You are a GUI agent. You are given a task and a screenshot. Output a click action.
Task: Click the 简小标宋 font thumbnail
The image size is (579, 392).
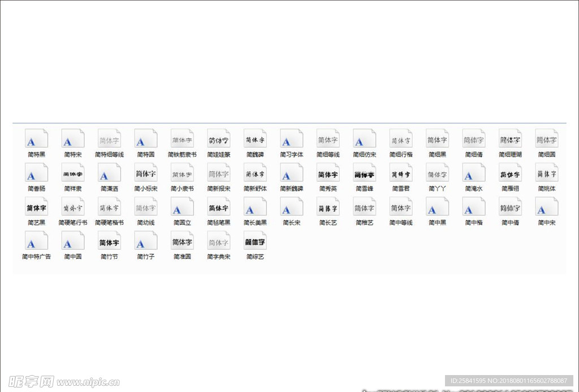(145, 173)
